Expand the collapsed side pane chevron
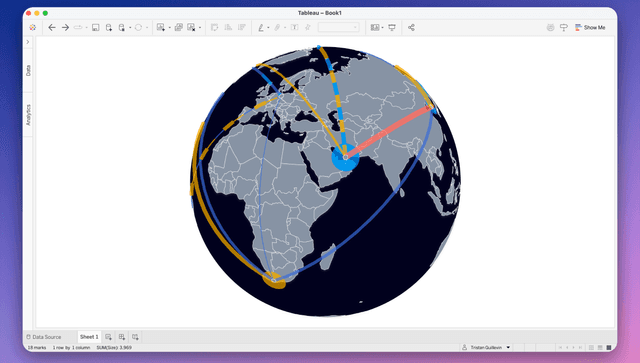640x363 pixels. (x=28, y=42)
